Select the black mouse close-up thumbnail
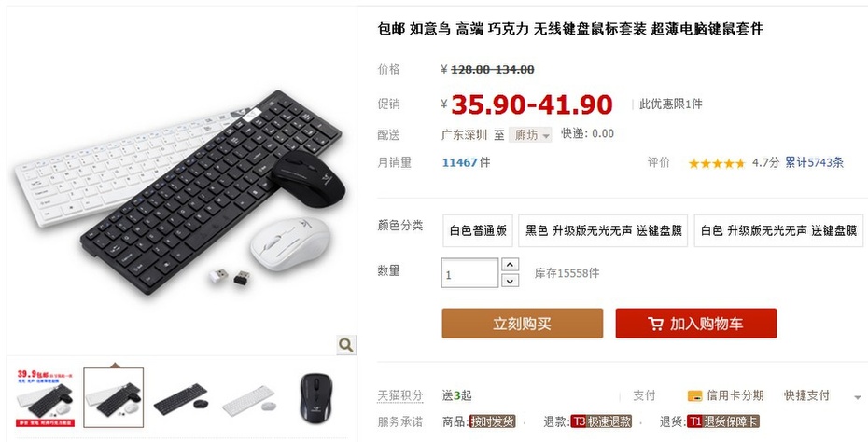 click(316, 398)
